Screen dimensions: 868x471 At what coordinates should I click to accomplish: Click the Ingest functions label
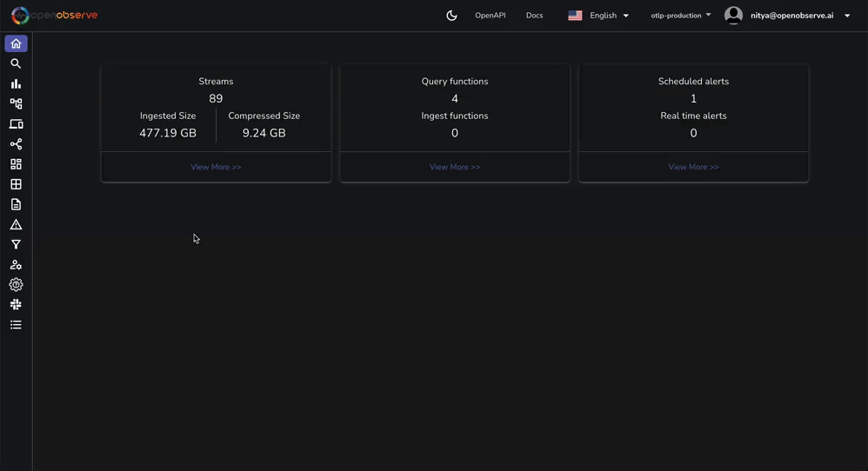tap(455, 116)
